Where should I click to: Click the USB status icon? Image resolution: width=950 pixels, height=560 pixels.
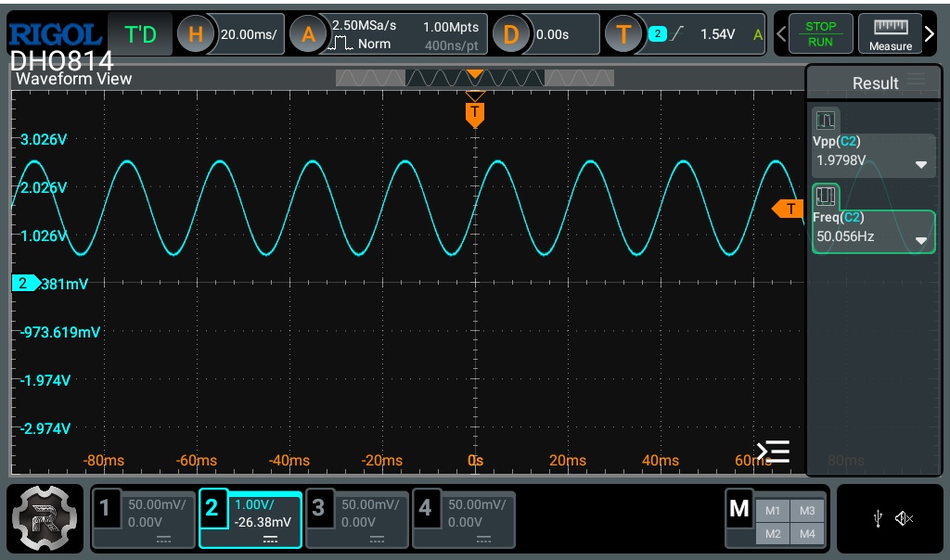[878, 519]
